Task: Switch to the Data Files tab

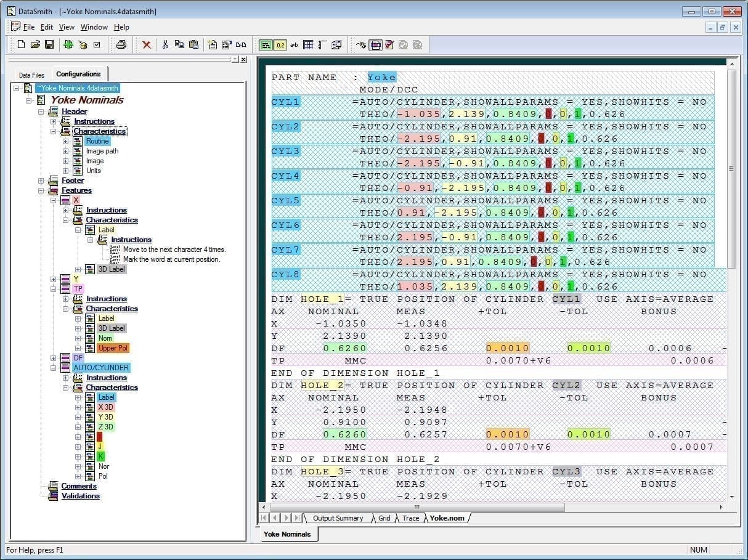Action: [31, 75]
